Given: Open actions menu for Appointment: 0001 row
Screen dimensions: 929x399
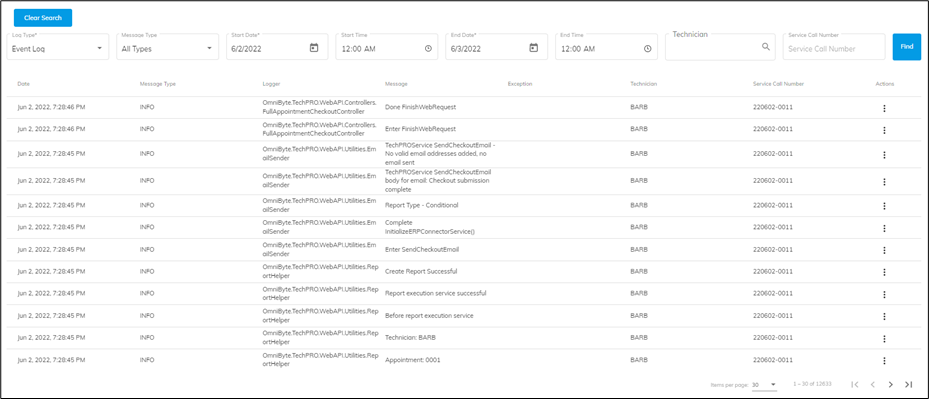Looking at the screenshot, I should (884, 360).
